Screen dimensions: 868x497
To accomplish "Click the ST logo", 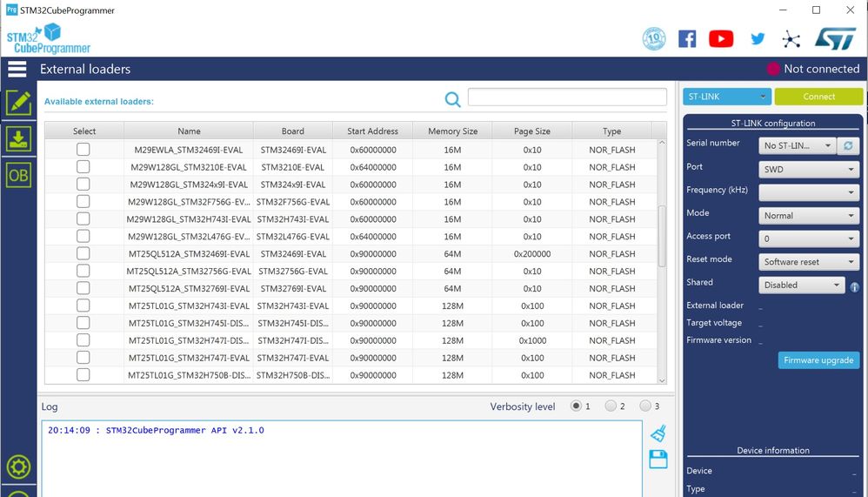I will point(836,39).
